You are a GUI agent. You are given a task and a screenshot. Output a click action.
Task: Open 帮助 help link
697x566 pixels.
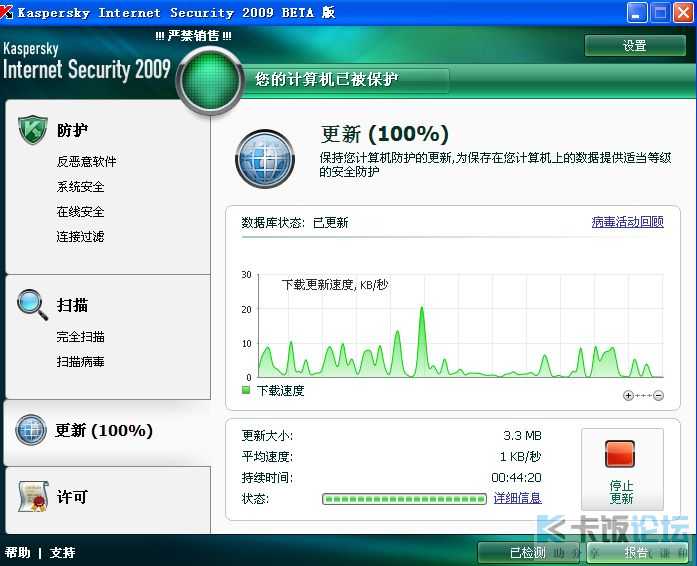pos(18,553)
